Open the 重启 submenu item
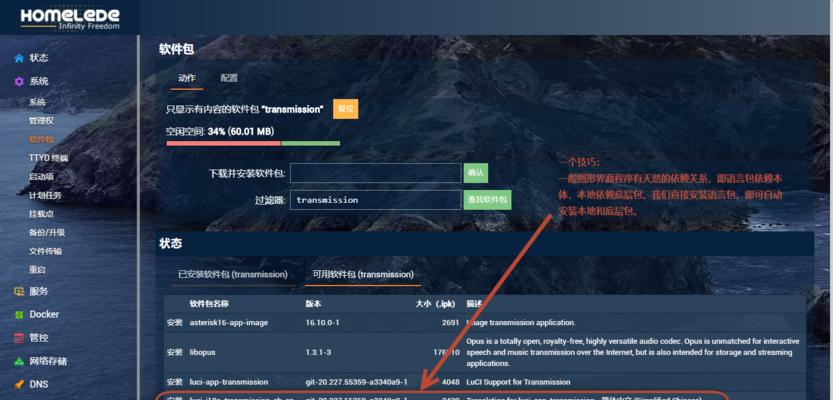 click(x=37, y=269)
